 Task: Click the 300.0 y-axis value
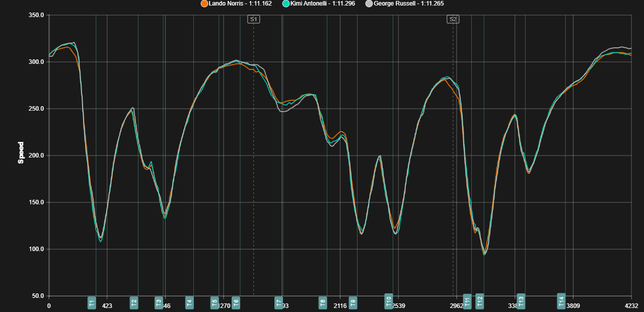[37, 62]
